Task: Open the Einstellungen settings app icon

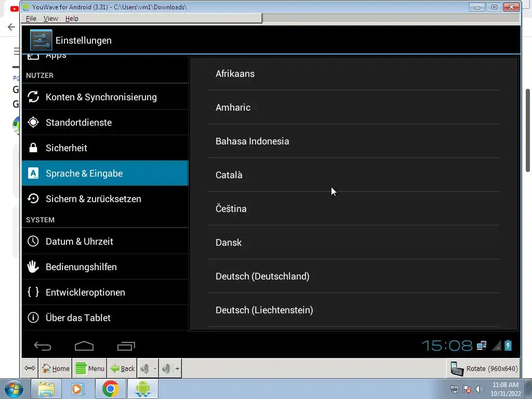Action: pos(41,40)
